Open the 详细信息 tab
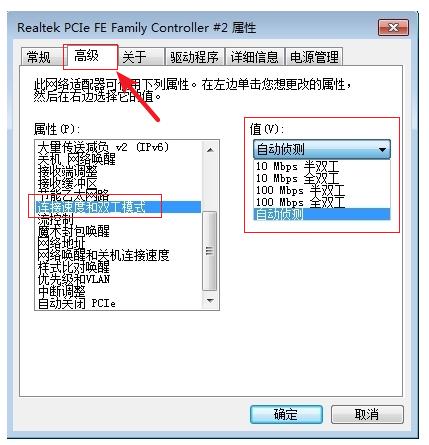The height and width of the screenshot is (445, 429). tap(254, 57)
